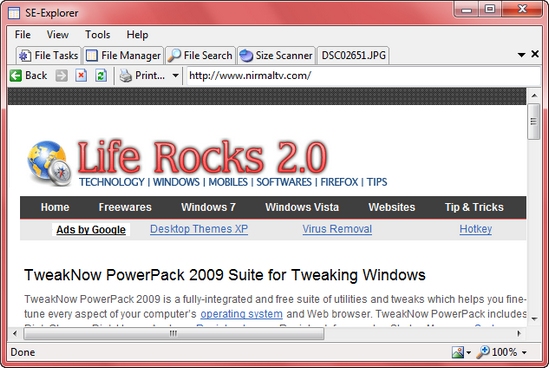Click the zoom magnifier icon in status bar
Viewport: 549px width, 368px height.
coord(483,352)
